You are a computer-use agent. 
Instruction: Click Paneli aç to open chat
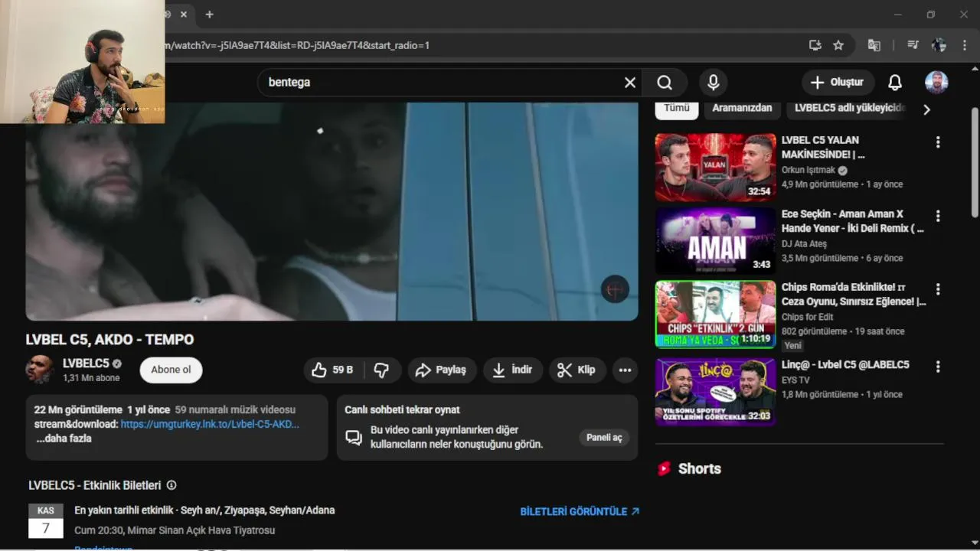[x=604, y=438]
